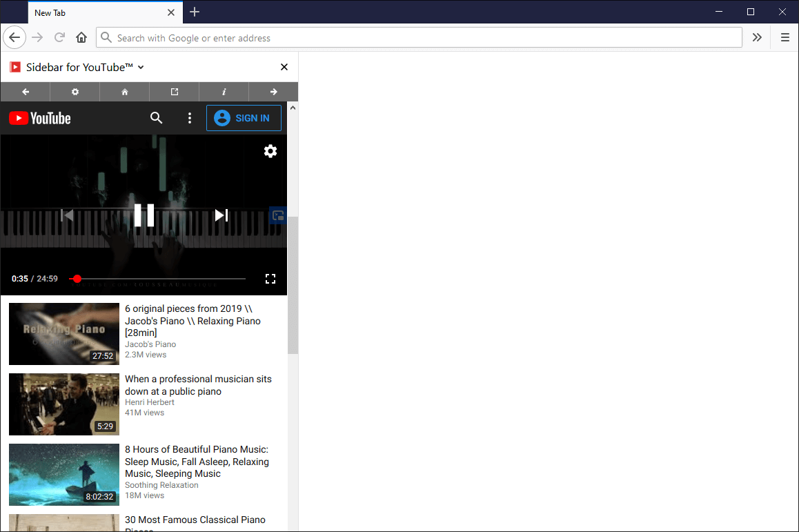Click the Henri Herbert channel name
This screenshot has width=799, height=532.
point(149,402)
